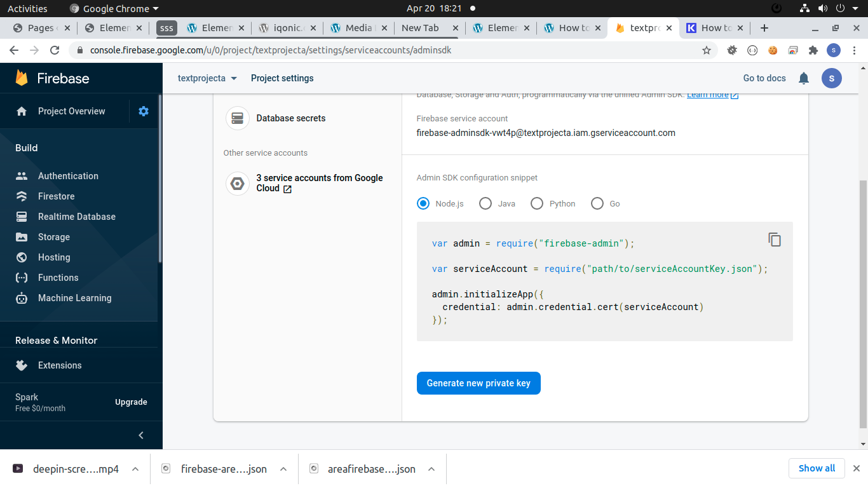Viewport: 868px width, 488px height.
Task: Open a new browser tab
Action: tap(764, 28)
